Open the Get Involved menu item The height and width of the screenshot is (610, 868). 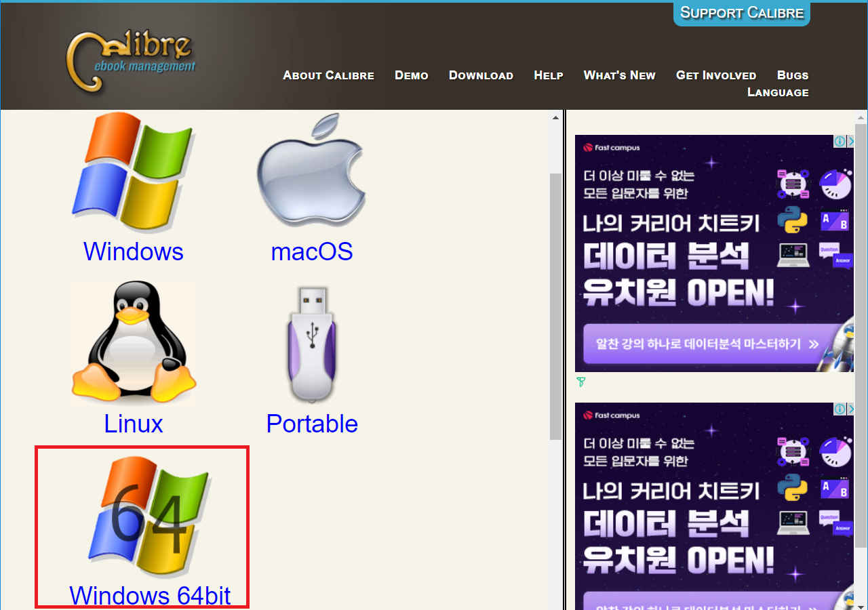(716, 75)
